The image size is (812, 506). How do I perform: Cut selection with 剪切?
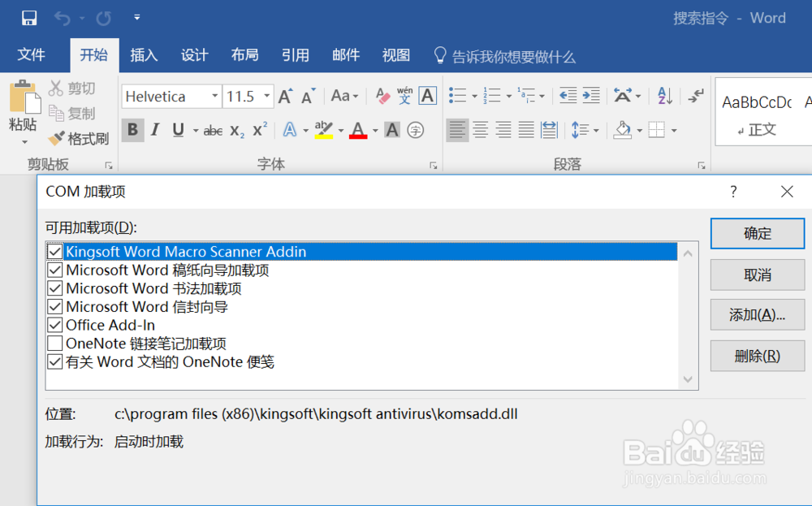(71, 88)
